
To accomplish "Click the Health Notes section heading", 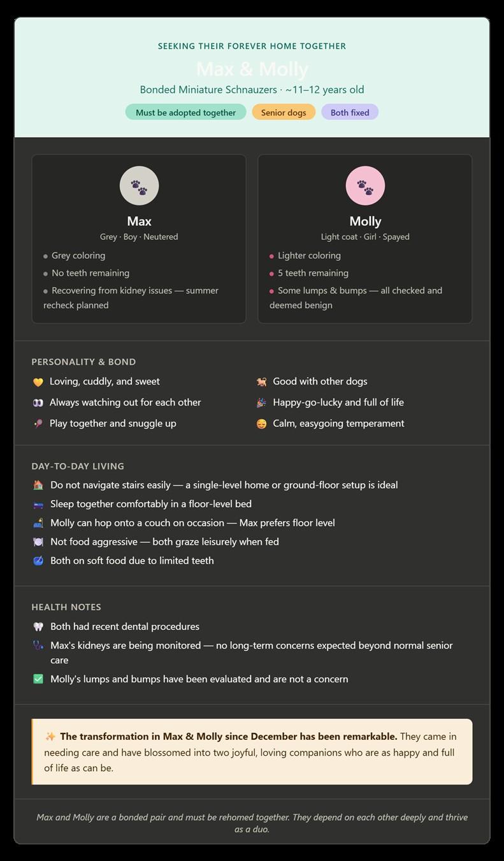I will [66, 607].
